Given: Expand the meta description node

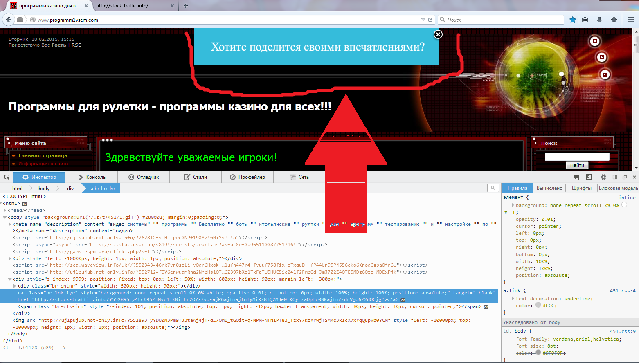Looking at the screenshot, I should [x=10, y=224].
